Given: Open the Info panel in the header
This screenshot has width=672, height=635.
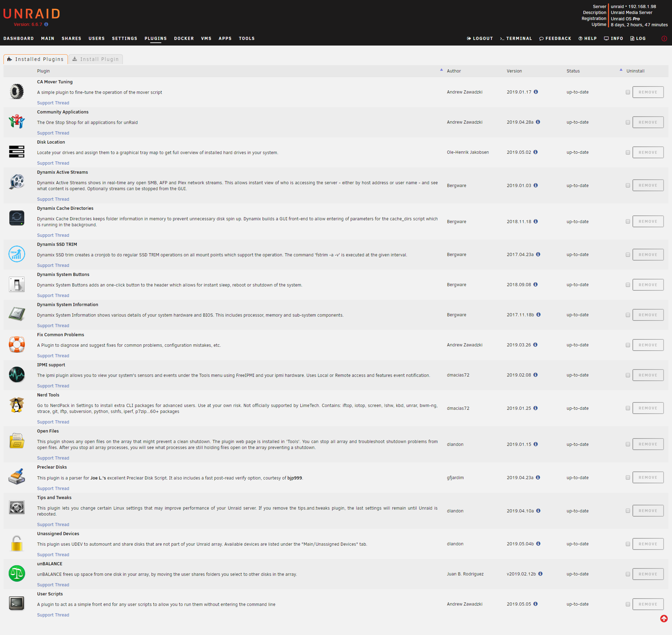Looking at the screenshot, I should [614, 39].
